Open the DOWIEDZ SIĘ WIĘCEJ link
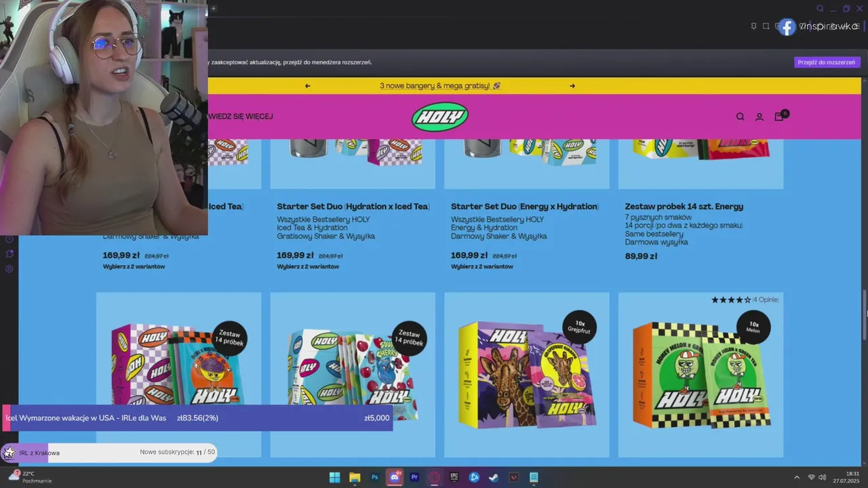The image size is (868, 488). tap(240, 117)
